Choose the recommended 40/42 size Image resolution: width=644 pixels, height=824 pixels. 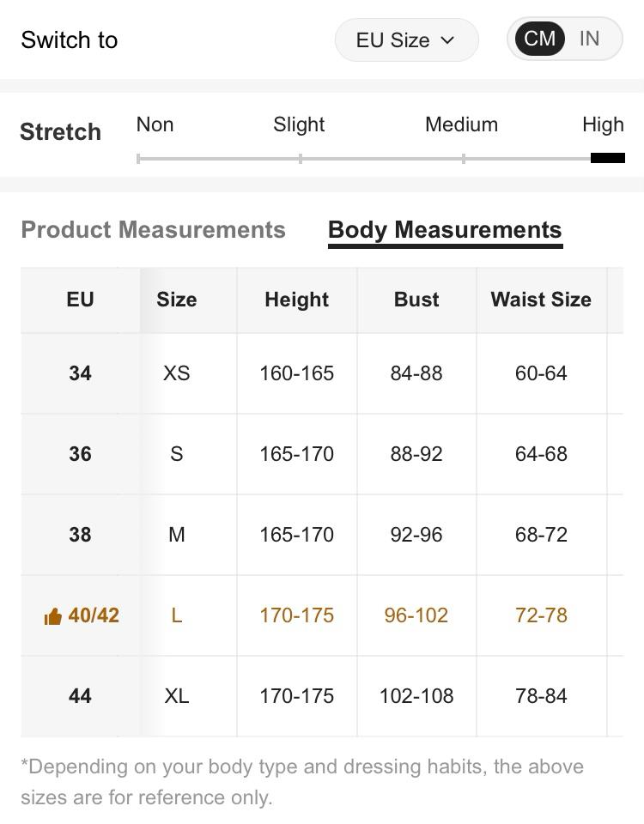[x=93, y=615]
